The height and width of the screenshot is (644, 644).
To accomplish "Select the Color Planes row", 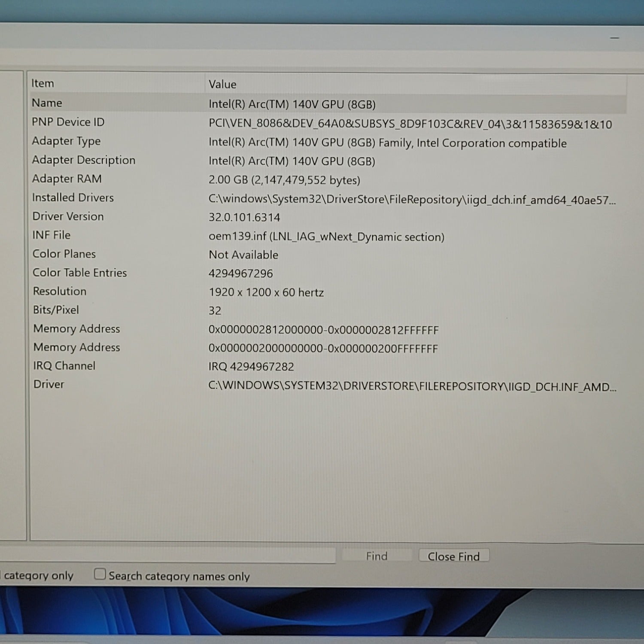I will click(64, 254).
